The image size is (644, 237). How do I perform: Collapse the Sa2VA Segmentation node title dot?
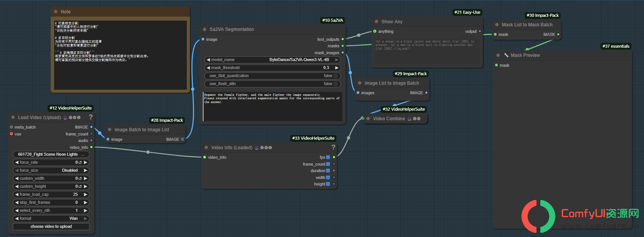coord(204,29)
